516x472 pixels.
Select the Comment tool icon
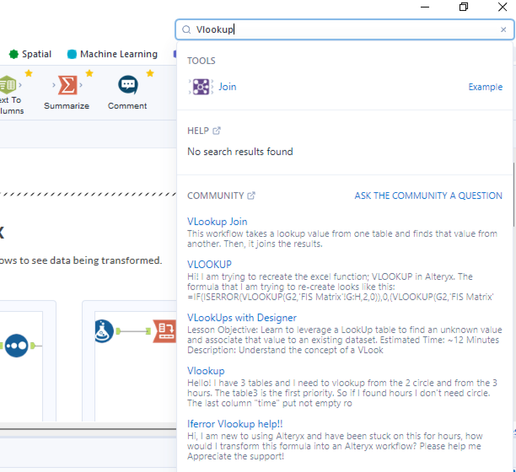pos(128,85)
